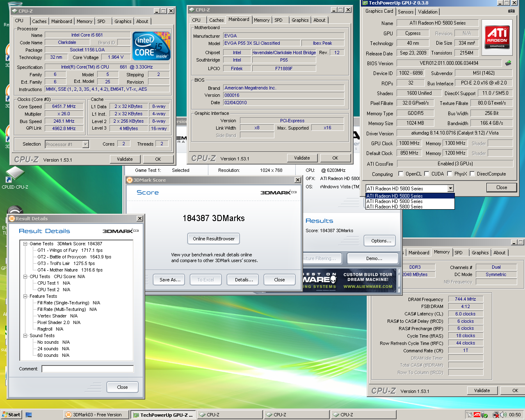Collapse the CPU Tests tree node
The height and width of the screenshot is (420, 525).
[25, 276]
